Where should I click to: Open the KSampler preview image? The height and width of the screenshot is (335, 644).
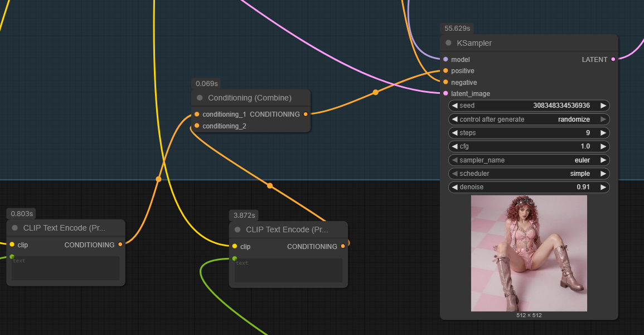click(529, 253)
